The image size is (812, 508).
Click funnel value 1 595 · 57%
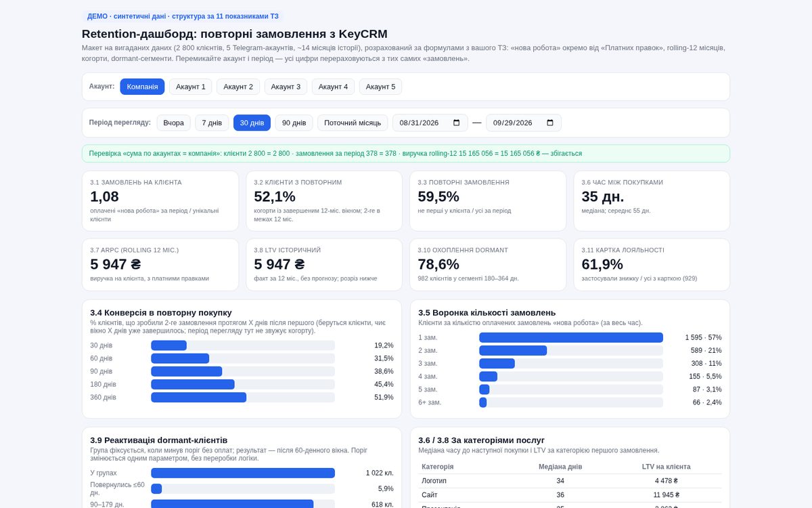point(703,337)
